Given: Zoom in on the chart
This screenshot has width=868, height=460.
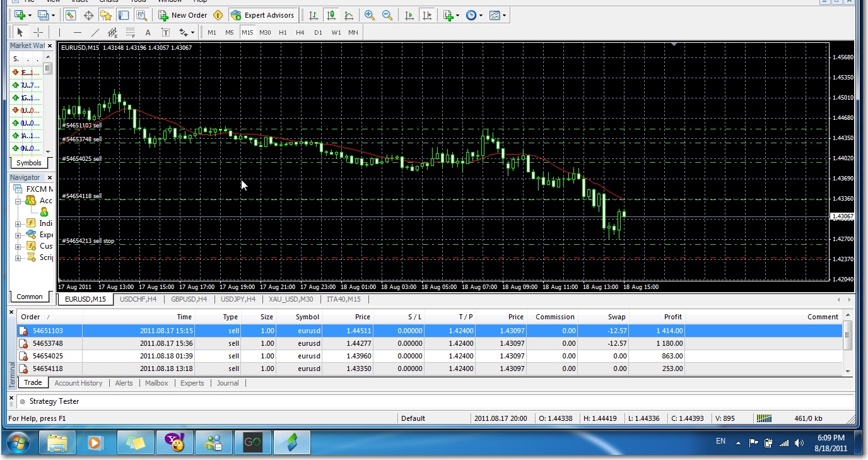Looking at the screenshot, I should (370, 15).
